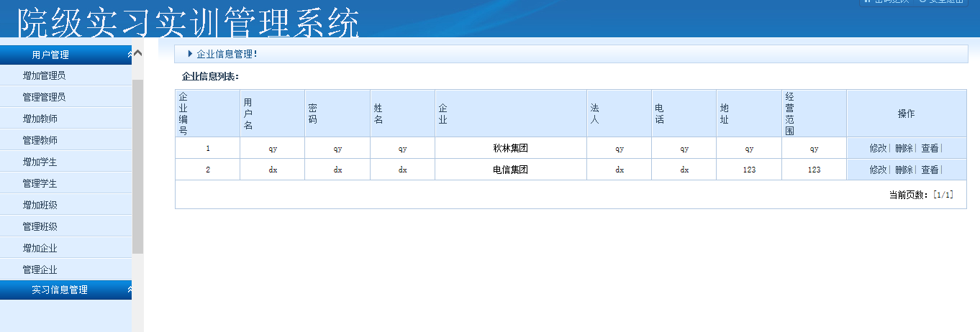The width and height of the screenshot is (980, 332).
Task: Open 增加教师 in the sidebar
Action: (x=40, y=119)
